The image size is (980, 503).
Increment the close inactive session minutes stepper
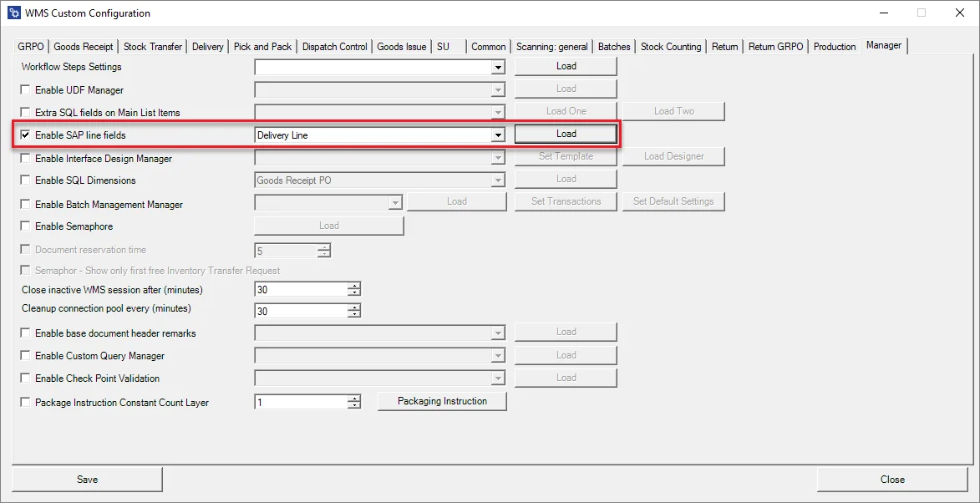click(354, 285)
